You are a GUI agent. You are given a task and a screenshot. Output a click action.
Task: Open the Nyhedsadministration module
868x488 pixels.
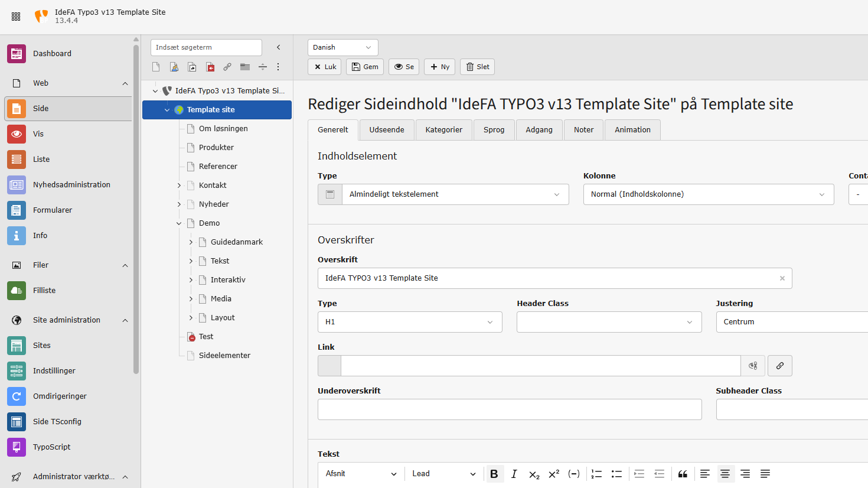(71, 185)
